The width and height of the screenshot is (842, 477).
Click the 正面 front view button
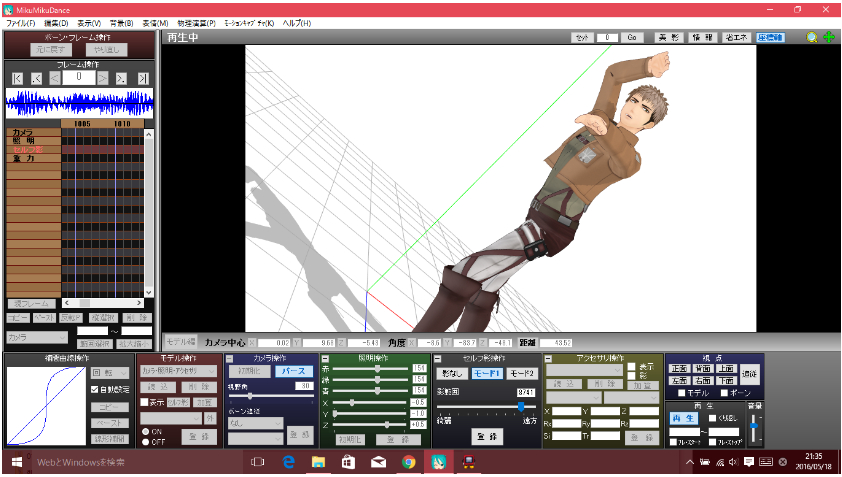click(679, 368)
